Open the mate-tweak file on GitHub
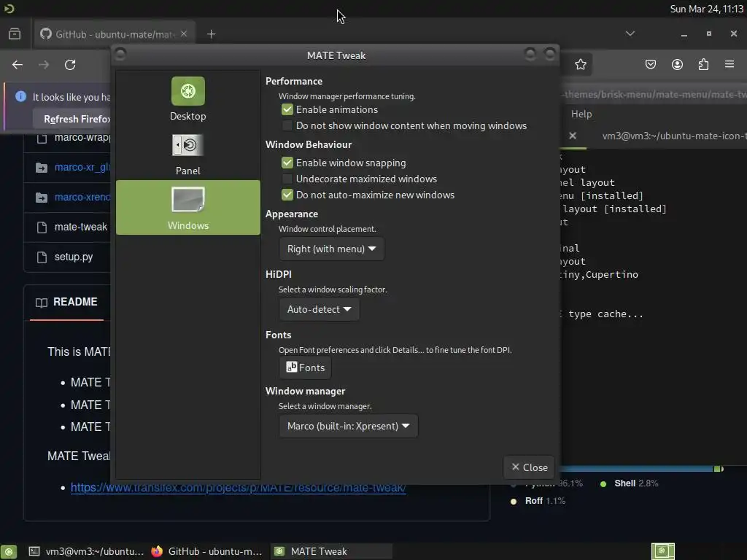The height and width of the screenshot is (560, 747). (x=81, y=227)
